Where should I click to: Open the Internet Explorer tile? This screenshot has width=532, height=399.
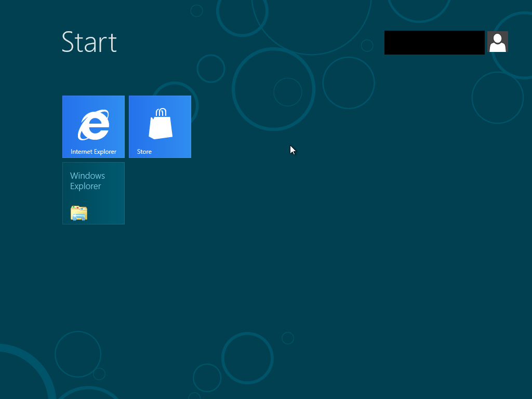click(x=94, y=127)
